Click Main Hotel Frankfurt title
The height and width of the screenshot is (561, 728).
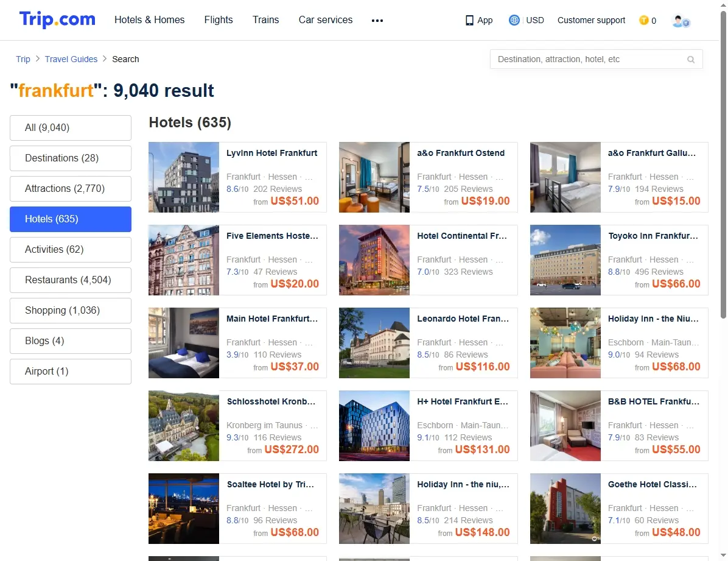coord(272,319)
